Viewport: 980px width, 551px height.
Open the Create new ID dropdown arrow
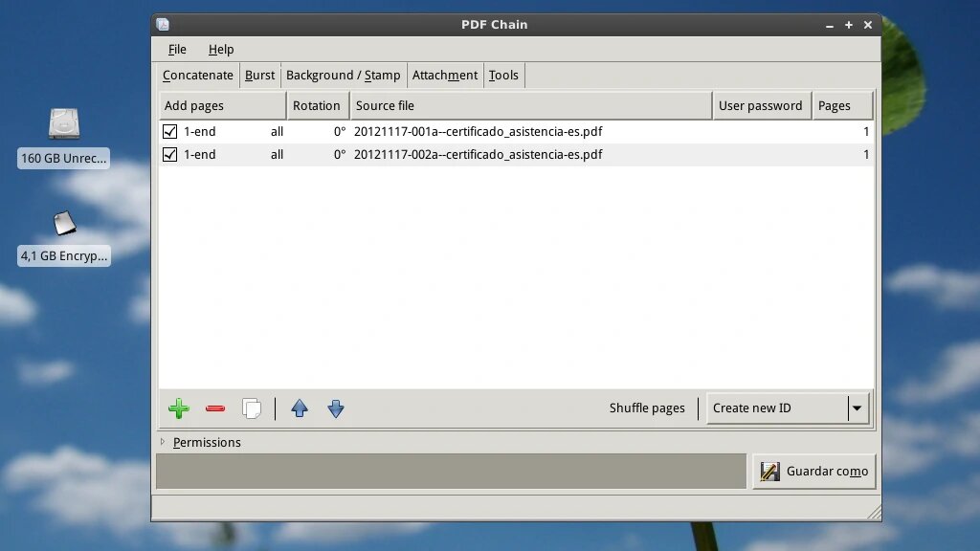pyautogui.click(x=857, y=408)
